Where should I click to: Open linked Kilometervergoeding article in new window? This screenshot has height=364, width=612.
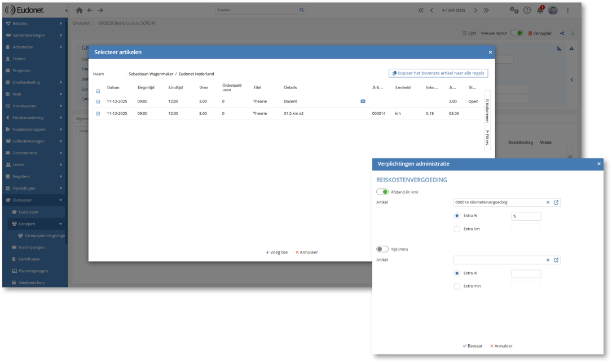(x=556, y=202)
